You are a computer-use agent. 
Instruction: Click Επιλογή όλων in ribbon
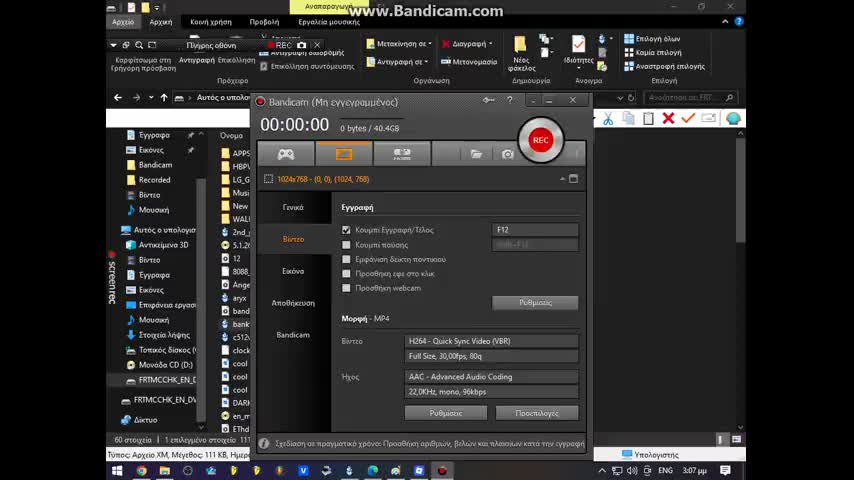652,39
